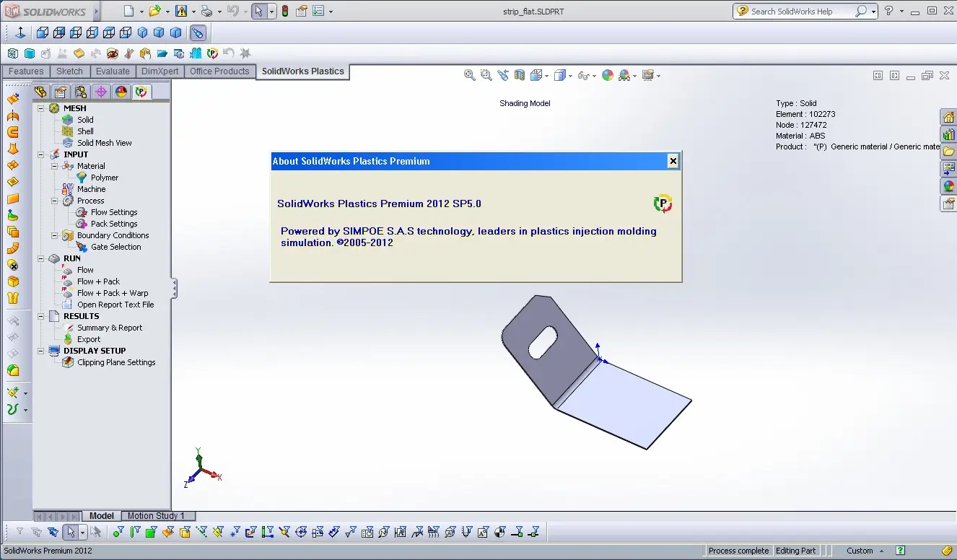The image size is (957, 560).
Task: Open Solid Mesh View item
Action: (x=105, y=143)
